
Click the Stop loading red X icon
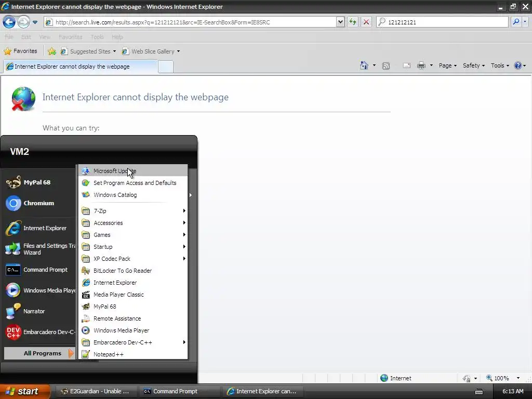[366, 22]
